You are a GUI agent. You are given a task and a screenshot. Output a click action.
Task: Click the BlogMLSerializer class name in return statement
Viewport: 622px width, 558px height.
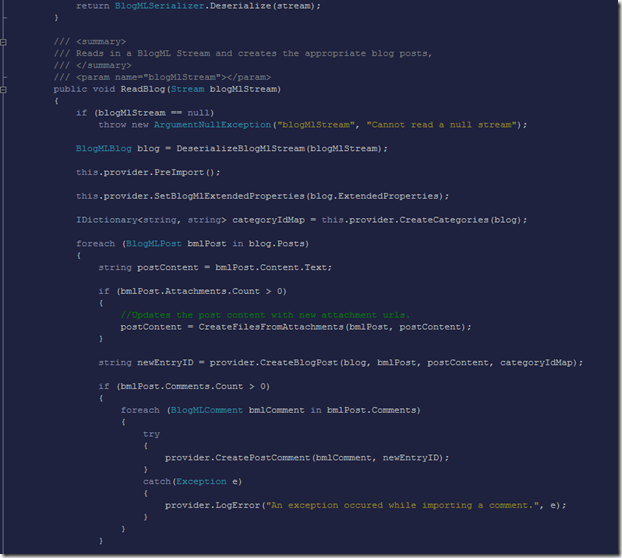[159, 6]
